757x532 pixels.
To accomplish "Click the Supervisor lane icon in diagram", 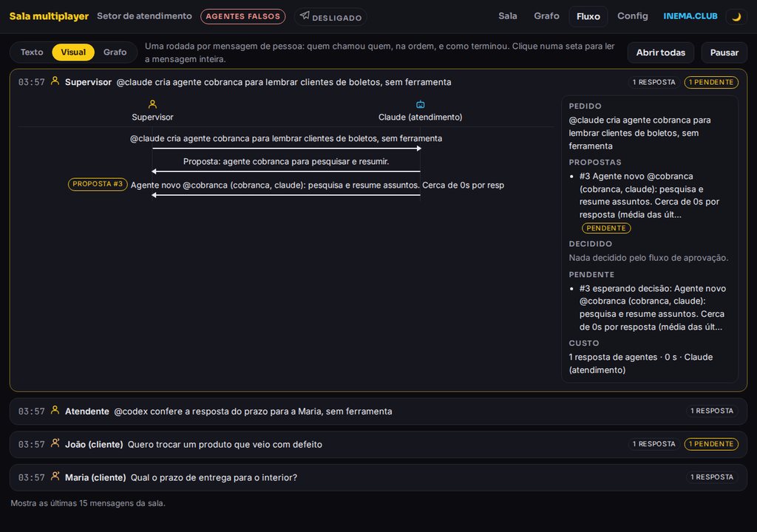I will click(x=152, y=104).
